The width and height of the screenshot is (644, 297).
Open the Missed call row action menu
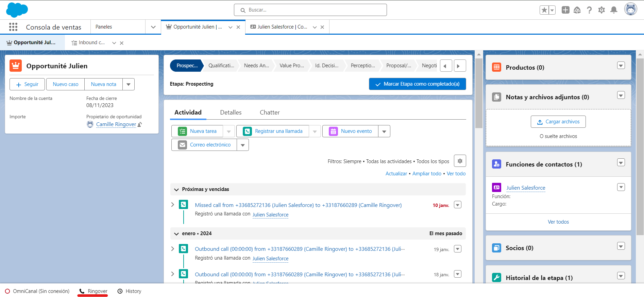click(458, 205)
